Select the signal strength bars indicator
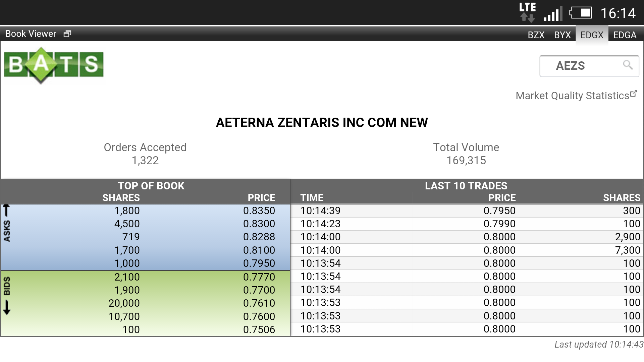Image resolution: width=644 pixels, height=362 pixels. (x=553, y=13)
